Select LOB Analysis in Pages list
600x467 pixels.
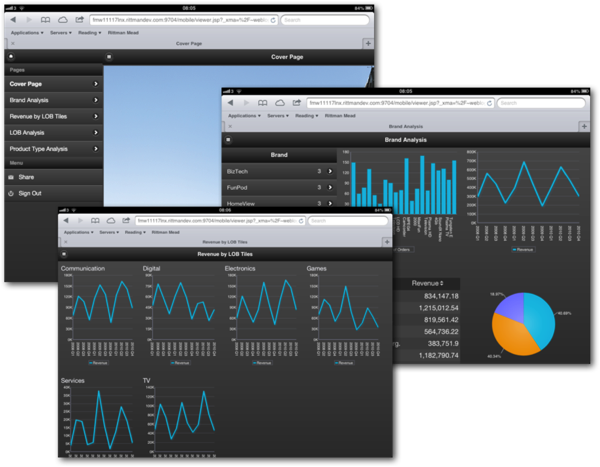click(x=54, y=133)
